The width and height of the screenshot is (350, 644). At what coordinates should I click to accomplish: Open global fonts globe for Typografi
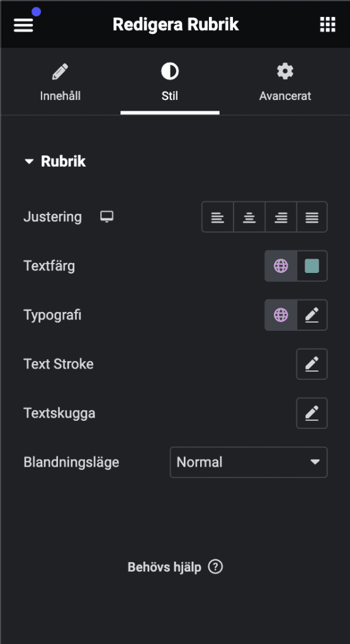click(x=281, y=315)
